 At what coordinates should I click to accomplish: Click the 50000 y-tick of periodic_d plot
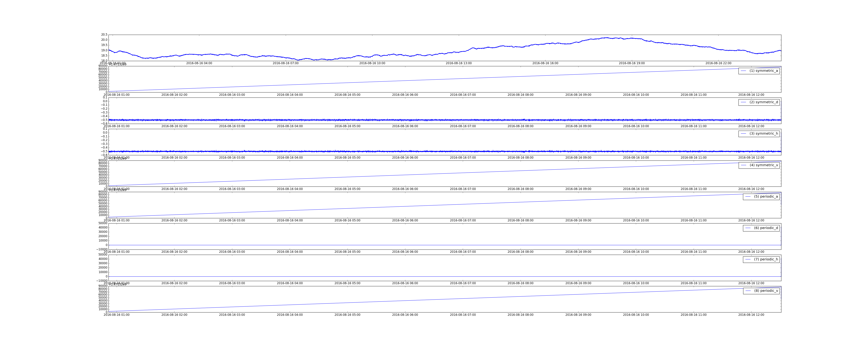102,223
